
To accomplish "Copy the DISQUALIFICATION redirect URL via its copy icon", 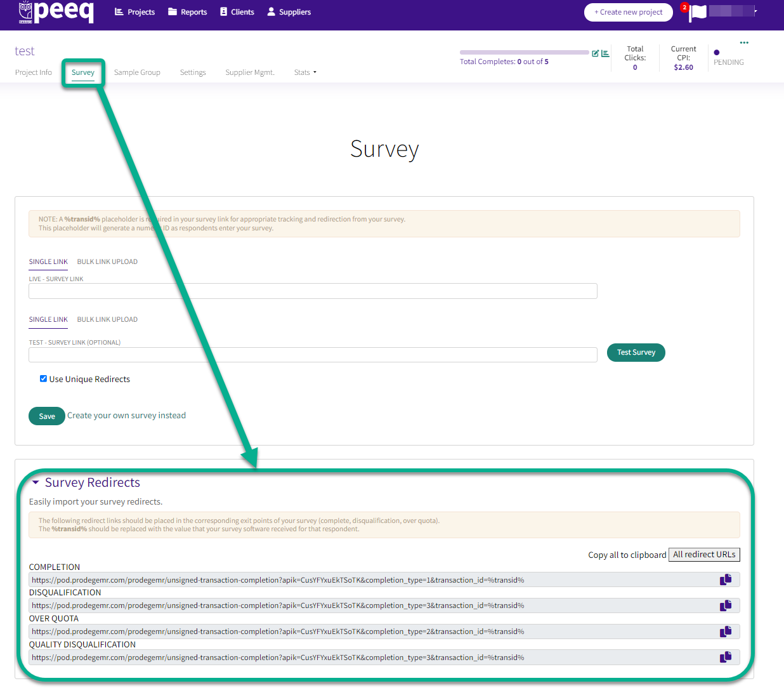I will coord(726,605).
